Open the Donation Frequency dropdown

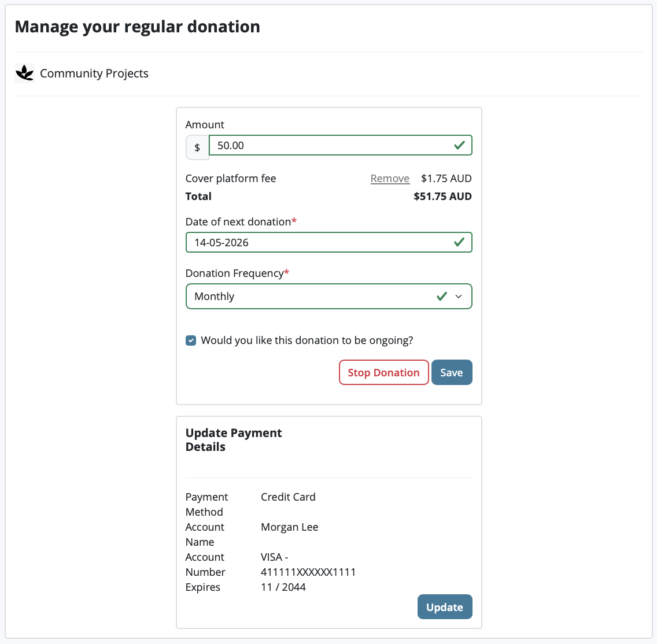329,296
